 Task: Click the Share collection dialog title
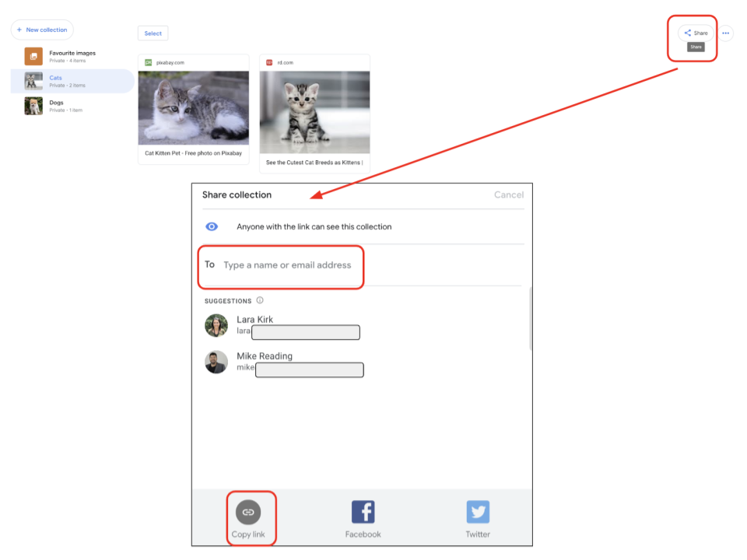237,194
